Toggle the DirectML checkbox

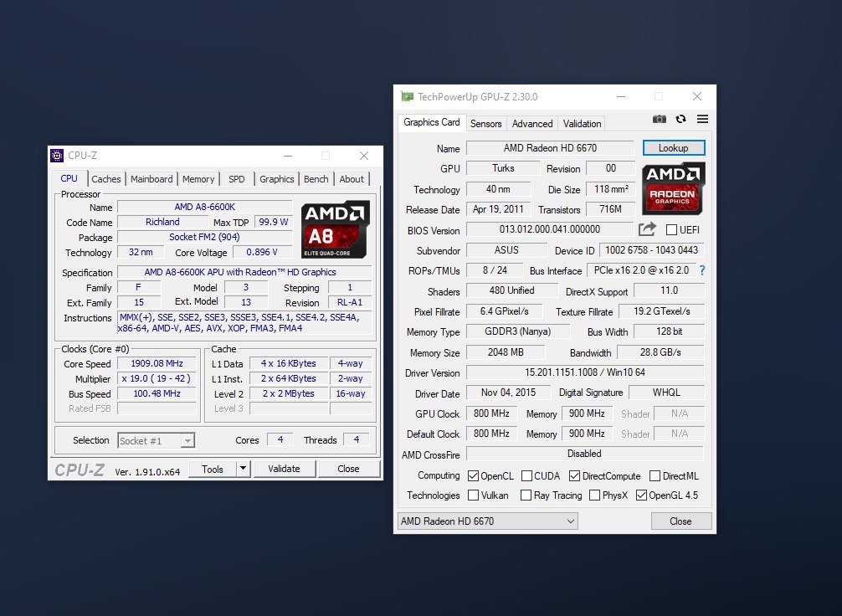tap(655, 476)
